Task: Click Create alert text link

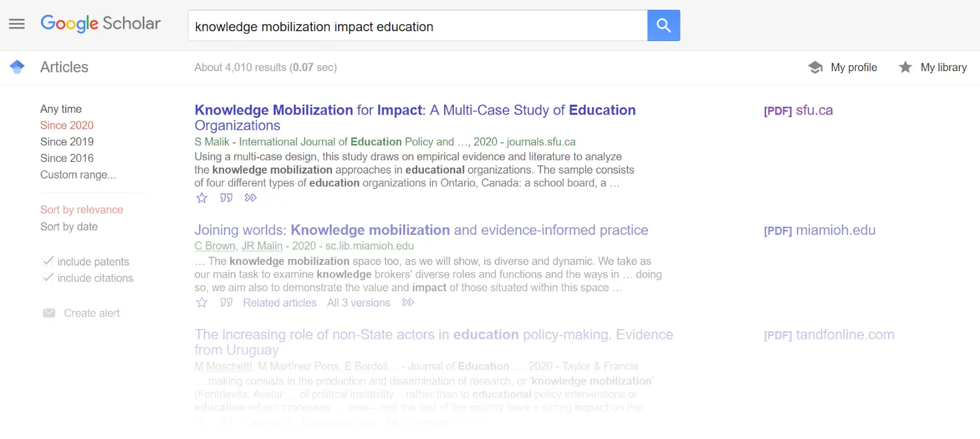Action: (x=92, y=313)
